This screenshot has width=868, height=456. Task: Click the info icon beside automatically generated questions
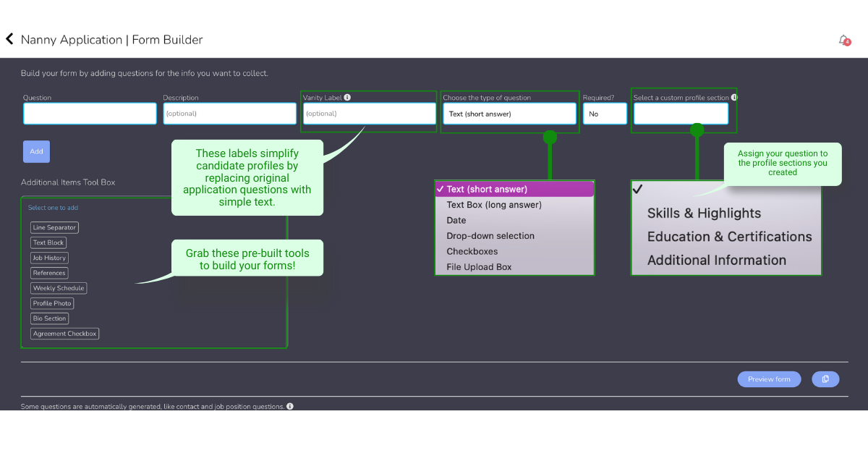coord(290,407)
